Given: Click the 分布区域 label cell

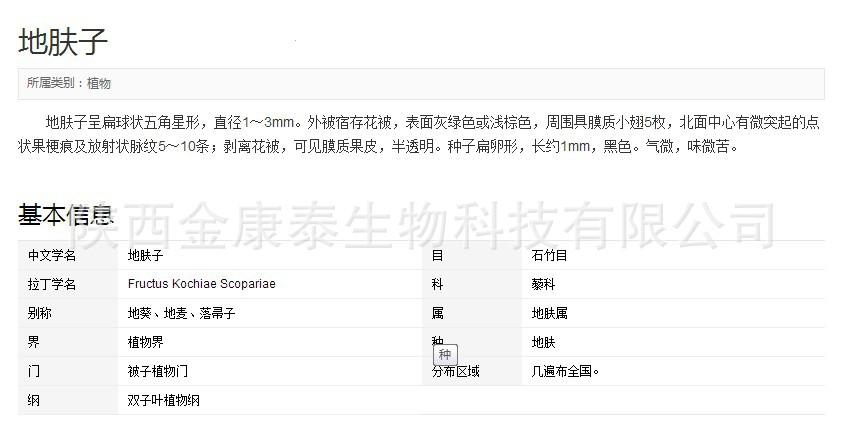Looking at the screenshot, I should 472,371.
